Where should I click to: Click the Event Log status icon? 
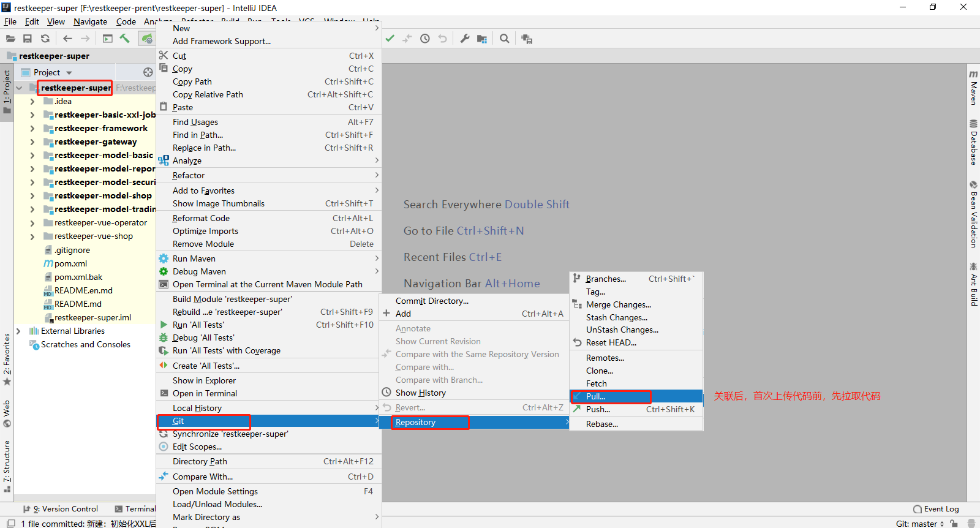(936, 509)
